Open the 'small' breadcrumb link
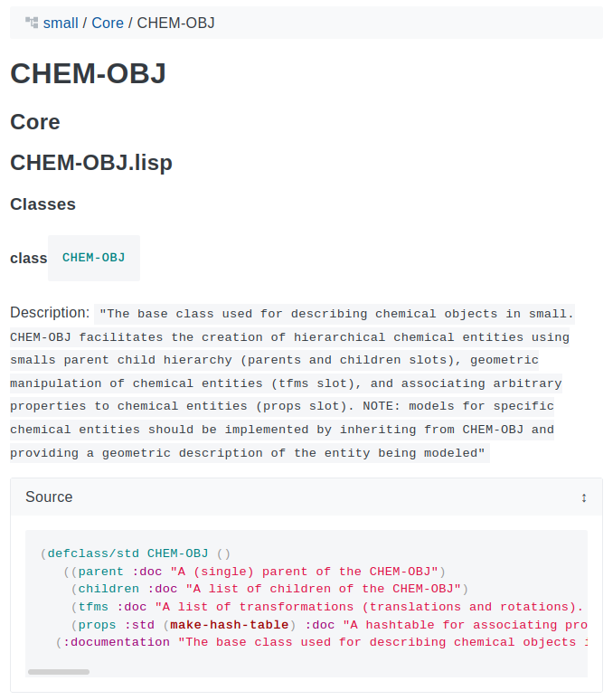This screenshot has width=613, height=700. click(x=61, y=23)
